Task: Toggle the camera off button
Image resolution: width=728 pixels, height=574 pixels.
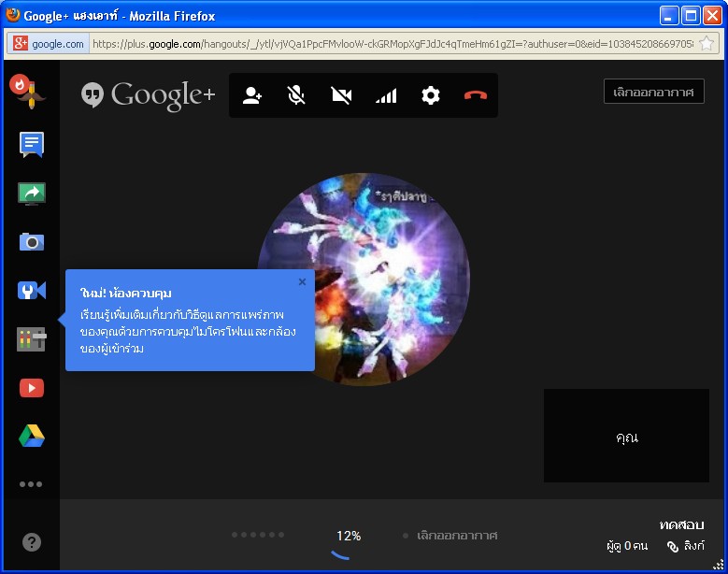Action: [x=341, y=95]
